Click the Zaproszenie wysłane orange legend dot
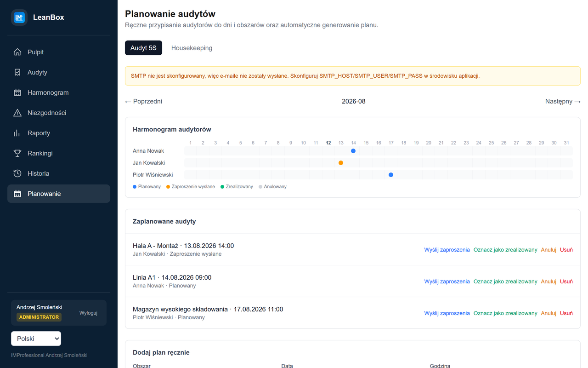The height and width of the screenshot is (368, 588). pos(168,187)
